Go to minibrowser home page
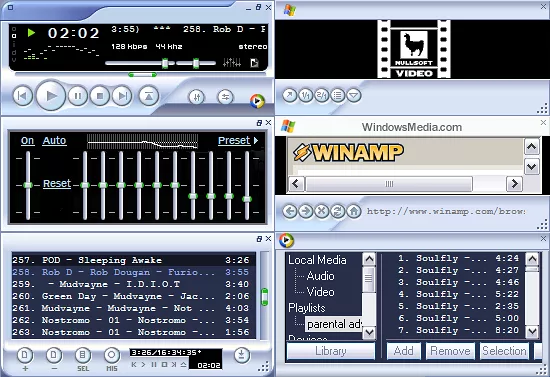550x377 pixels. coord(354,211)
